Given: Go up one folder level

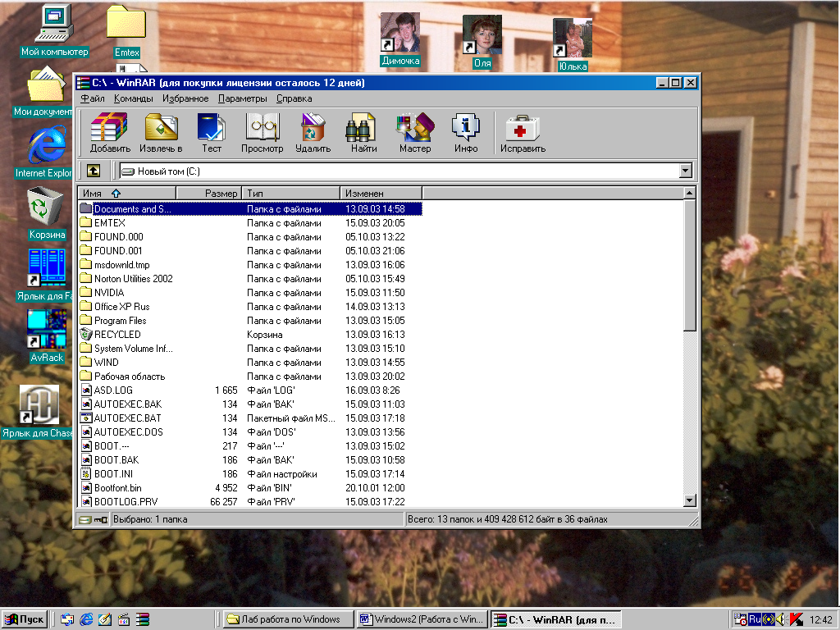Looking at the screenshot, I should coord(94,171).
